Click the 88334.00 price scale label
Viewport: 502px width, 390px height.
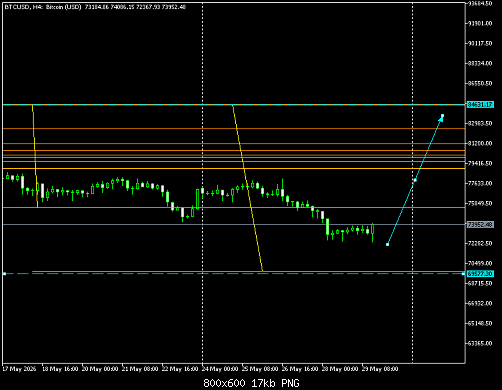(480, 63)
